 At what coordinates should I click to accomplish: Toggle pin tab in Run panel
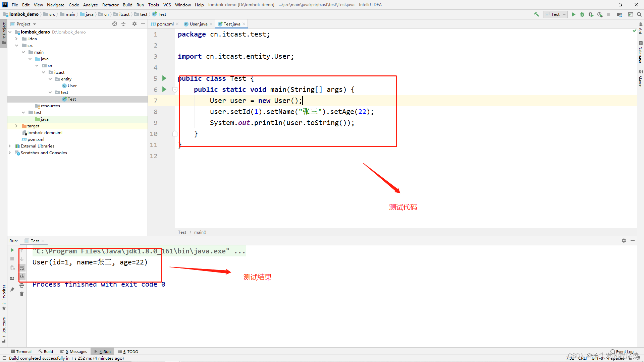click(x=12, y=290)
